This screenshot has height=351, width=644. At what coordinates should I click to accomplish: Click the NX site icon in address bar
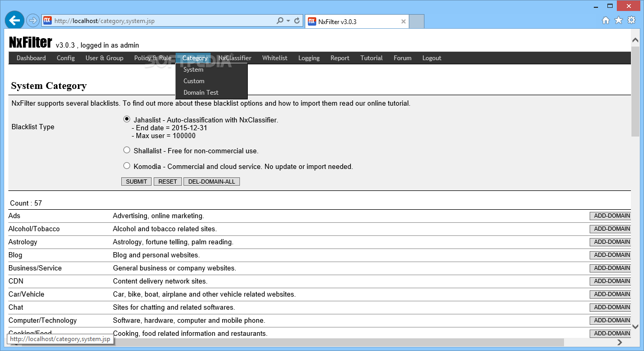(47, 21)
